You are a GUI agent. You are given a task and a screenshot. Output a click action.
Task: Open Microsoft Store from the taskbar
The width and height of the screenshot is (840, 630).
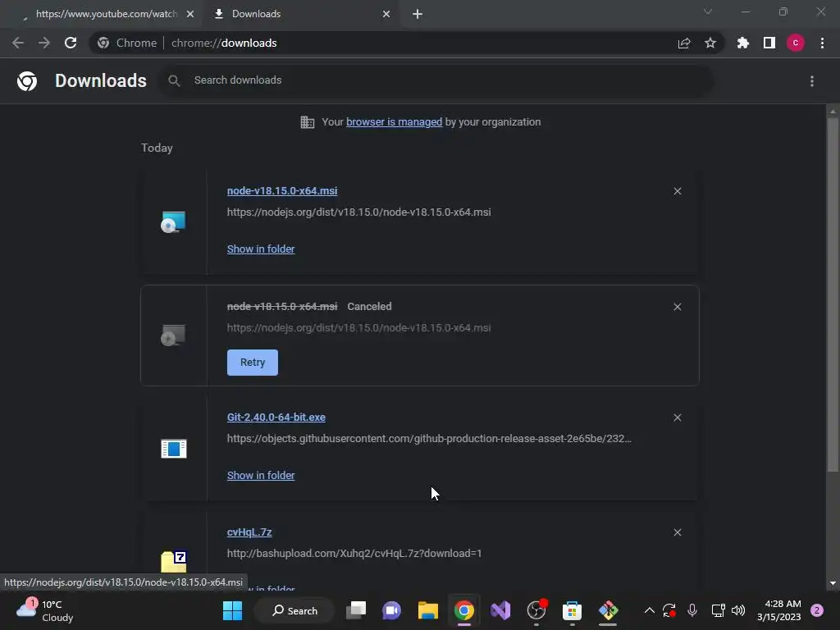point(572,610)
